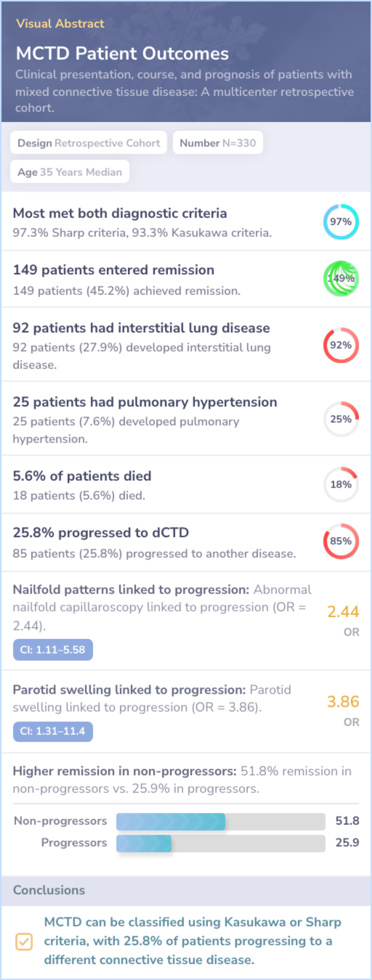This screenshot has height=980, width=372.
Task: Click the Non-progressors remission bar
Action: (x=220, y=821)
